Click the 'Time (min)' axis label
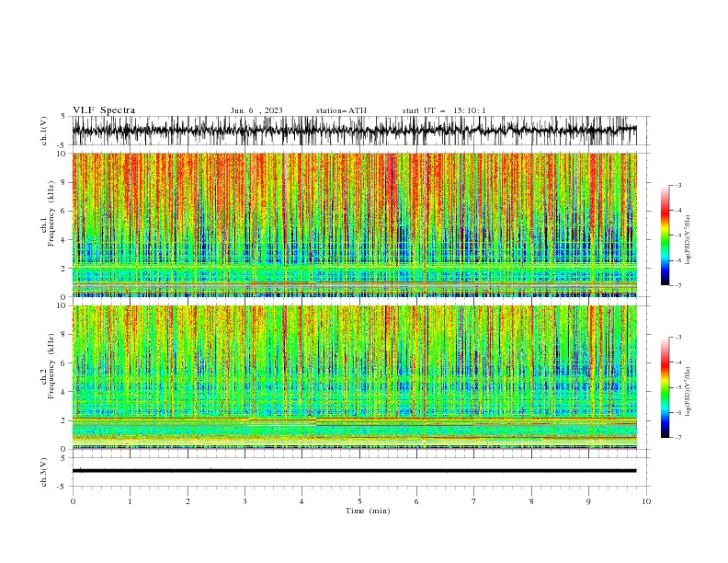The width and height of the screenshot is (728, 563). 368,511
